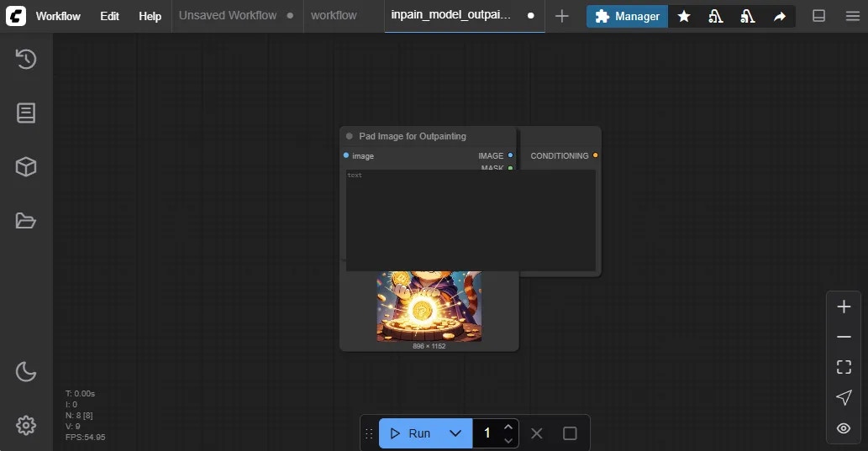This screenshot has height=451, width=868.
Task: Toggle link visibility eye icon
Action: (844, 427)
